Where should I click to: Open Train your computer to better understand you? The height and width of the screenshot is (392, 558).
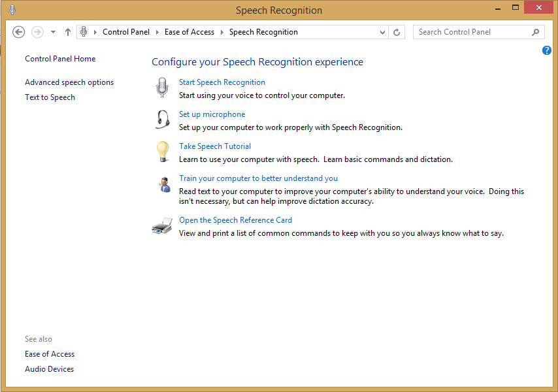coord(258,178)
